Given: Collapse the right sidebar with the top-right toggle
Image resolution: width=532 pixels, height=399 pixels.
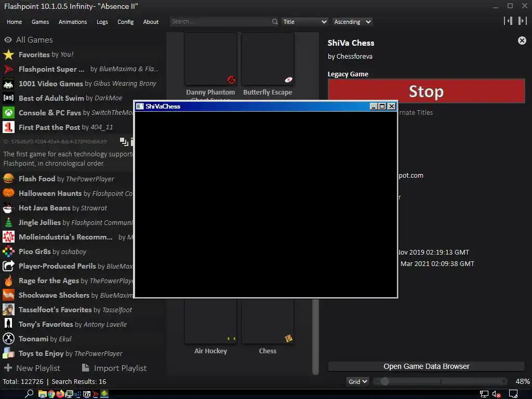Looking at the screenshot, I should tap(522, 21).
